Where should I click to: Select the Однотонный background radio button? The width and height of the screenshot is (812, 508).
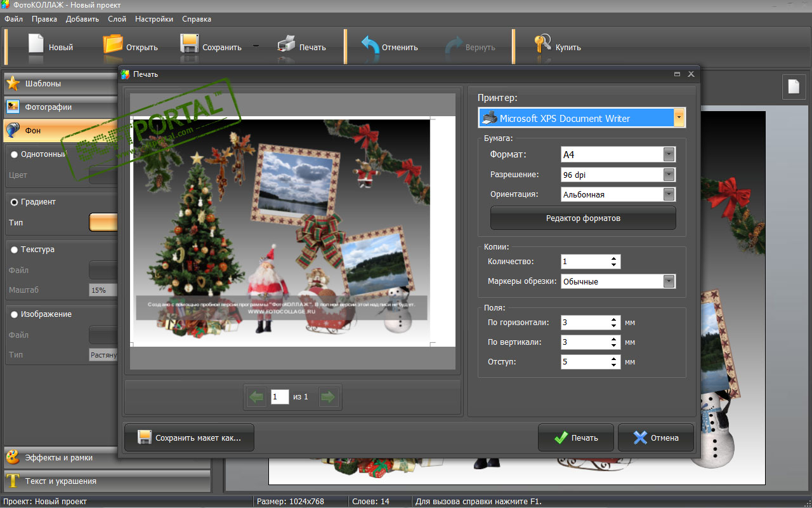click(14, 154)
